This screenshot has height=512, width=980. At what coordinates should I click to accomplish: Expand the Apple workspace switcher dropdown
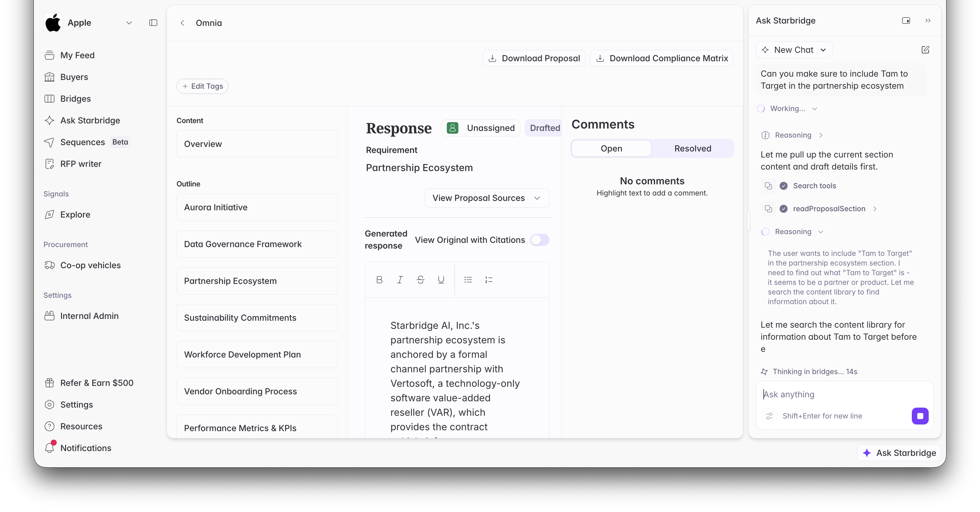[129, 23]
